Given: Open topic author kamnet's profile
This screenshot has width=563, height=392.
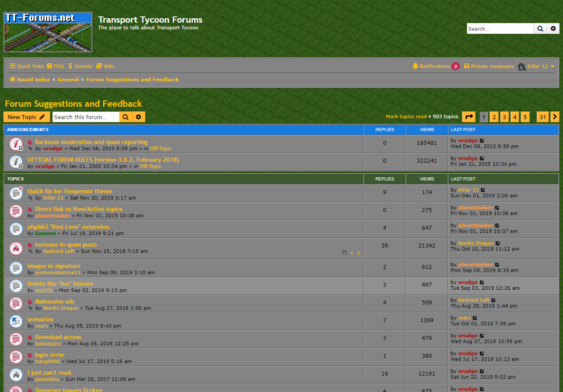Looking at the screenshot, I should [46, 233].
